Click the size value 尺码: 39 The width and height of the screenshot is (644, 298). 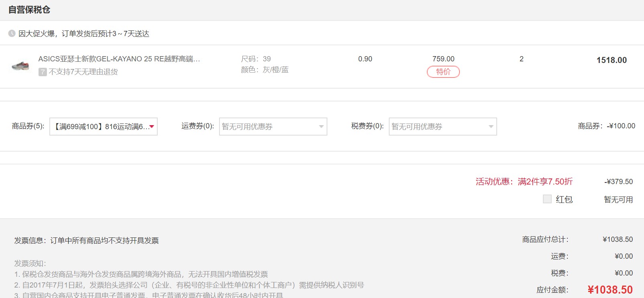[x=256, y=59]
